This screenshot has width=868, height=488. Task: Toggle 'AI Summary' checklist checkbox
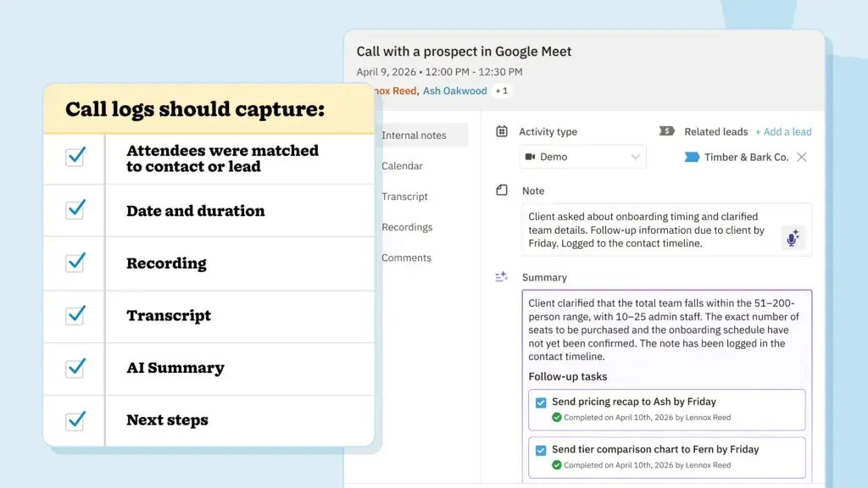click(x=75, y=368)
